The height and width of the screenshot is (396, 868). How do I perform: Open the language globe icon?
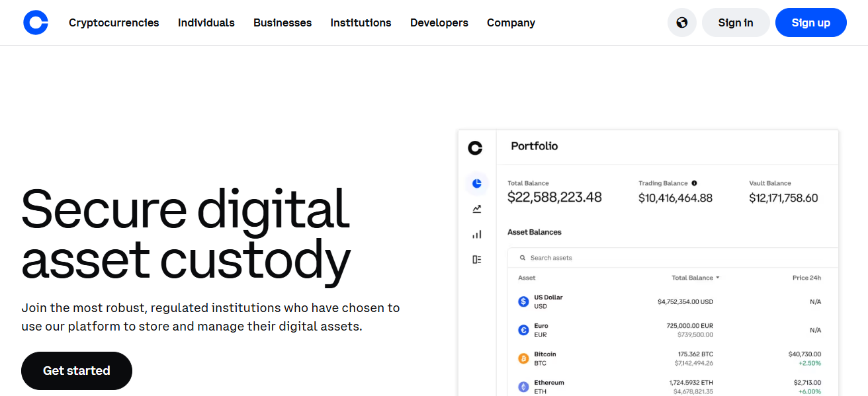[x=681, y=22]
